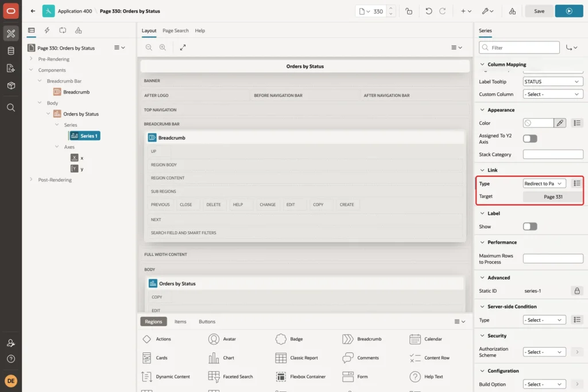
Task: Open the Custom Column dropdown
Action: 553,95
